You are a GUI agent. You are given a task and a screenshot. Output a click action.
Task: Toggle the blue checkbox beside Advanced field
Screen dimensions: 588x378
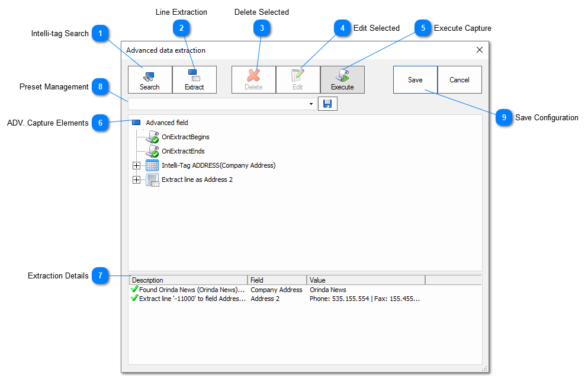click(x=137, y=123)
